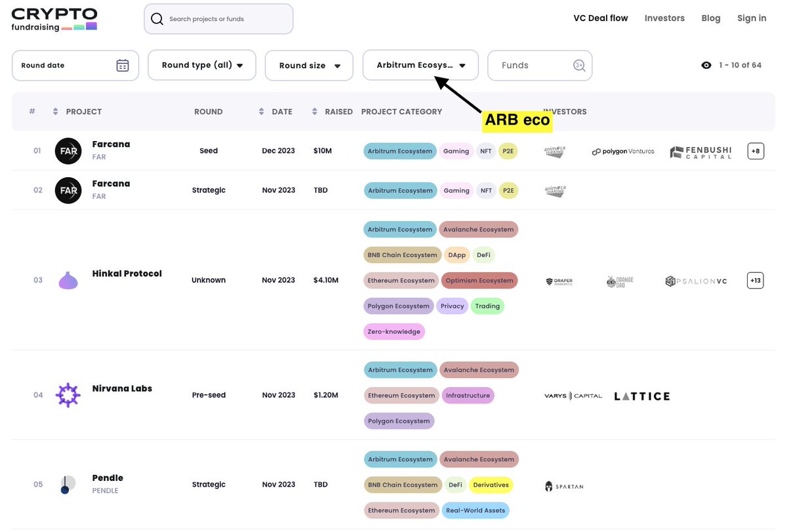
Task: Click the Pendle logo icon
Action: 68,485
